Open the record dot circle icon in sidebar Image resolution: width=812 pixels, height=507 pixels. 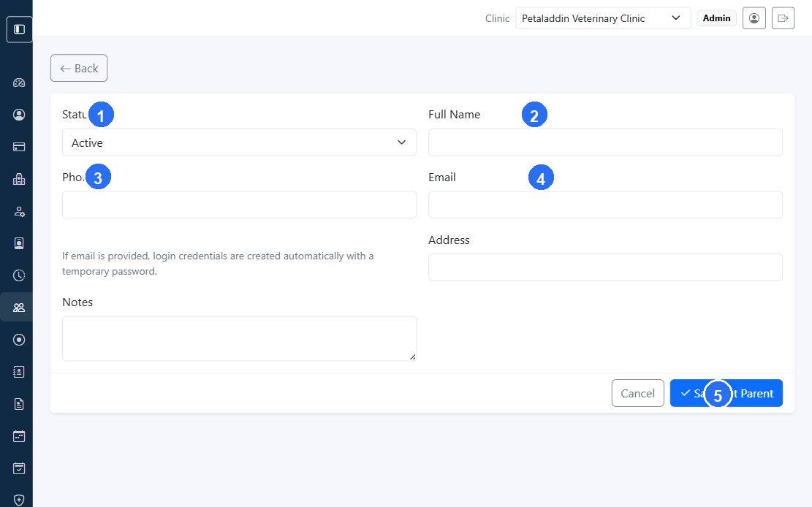coord(19,340)
